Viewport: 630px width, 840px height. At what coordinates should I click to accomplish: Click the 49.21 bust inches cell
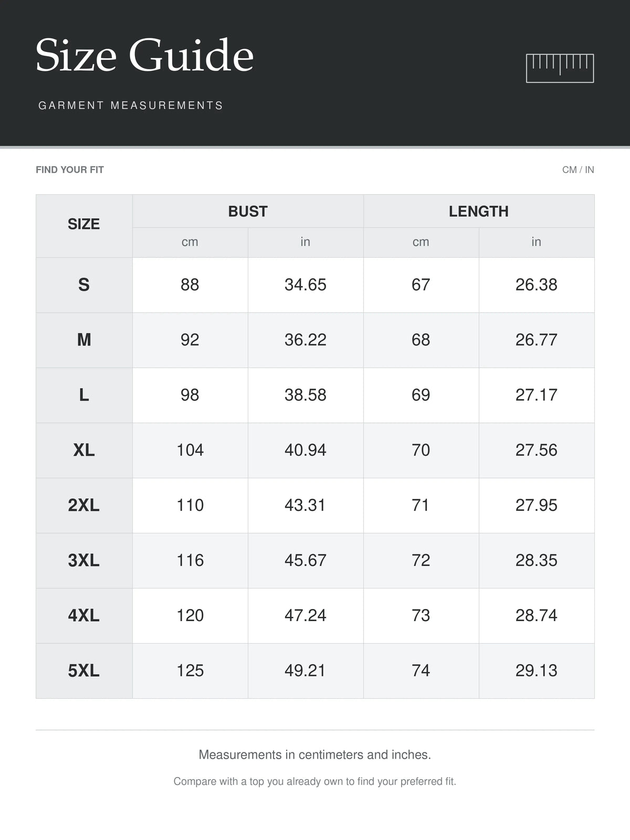306,671
